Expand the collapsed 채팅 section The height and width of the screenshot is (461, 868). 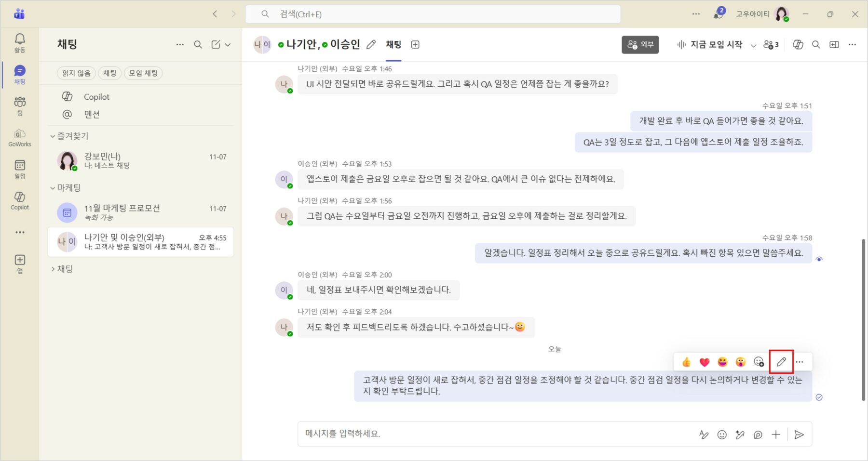coord(53,269)
